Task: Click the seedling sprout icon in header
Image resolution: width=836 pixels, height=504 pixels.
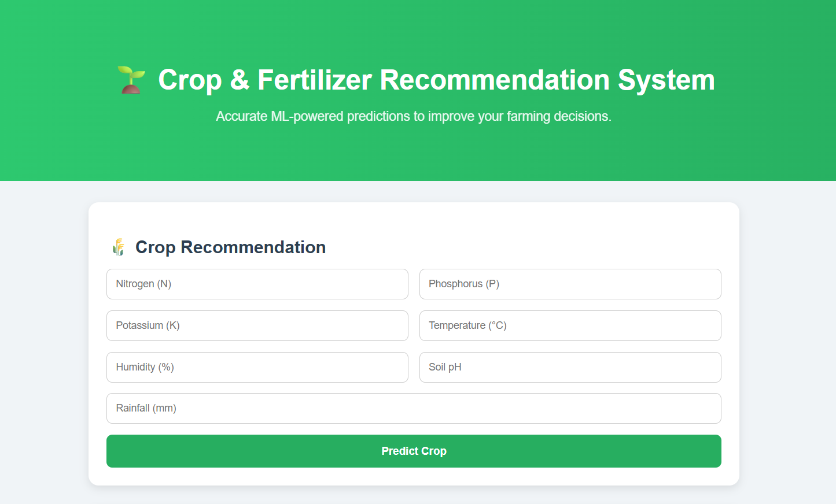Action: 131,80
